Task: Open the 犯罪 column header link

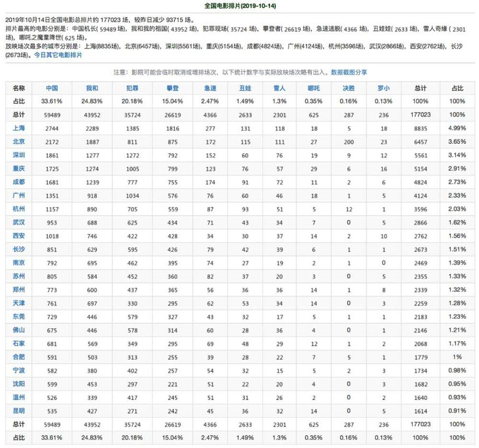Action: click(132, 88)
